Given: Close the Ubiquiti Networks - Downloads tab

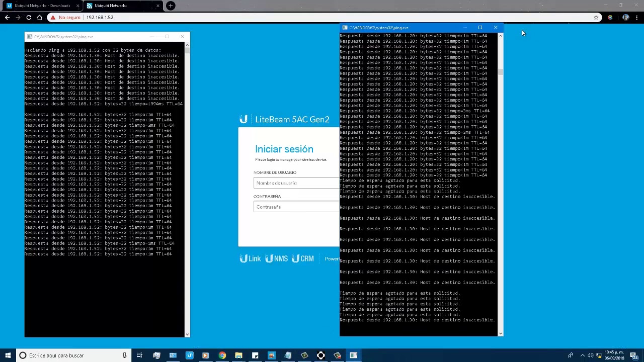Looking at the screenshot, I should (78, 6).
